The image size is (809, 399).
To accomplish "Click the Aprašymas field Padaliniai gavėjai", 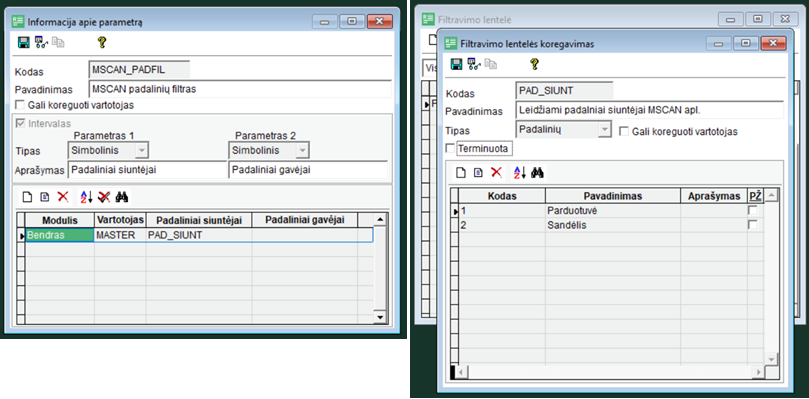I will click(x=308, y=170).
